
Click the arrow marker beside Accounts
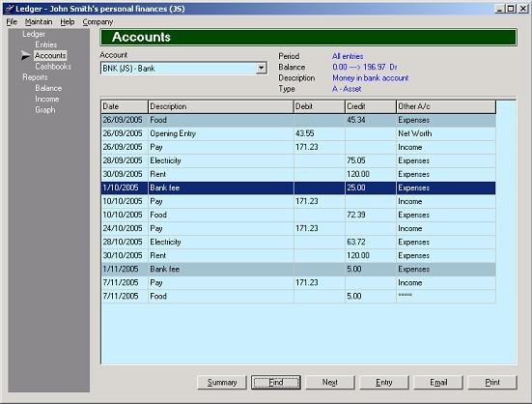point(26,55)
